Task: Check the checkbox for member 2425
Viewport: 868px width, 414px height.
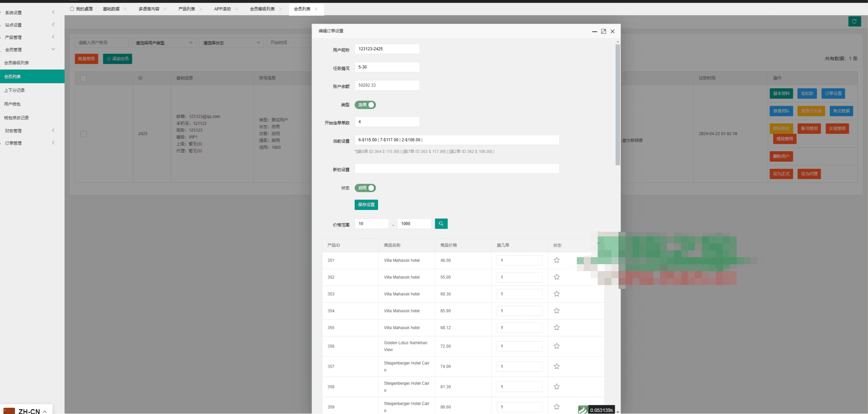Action: 83,134
